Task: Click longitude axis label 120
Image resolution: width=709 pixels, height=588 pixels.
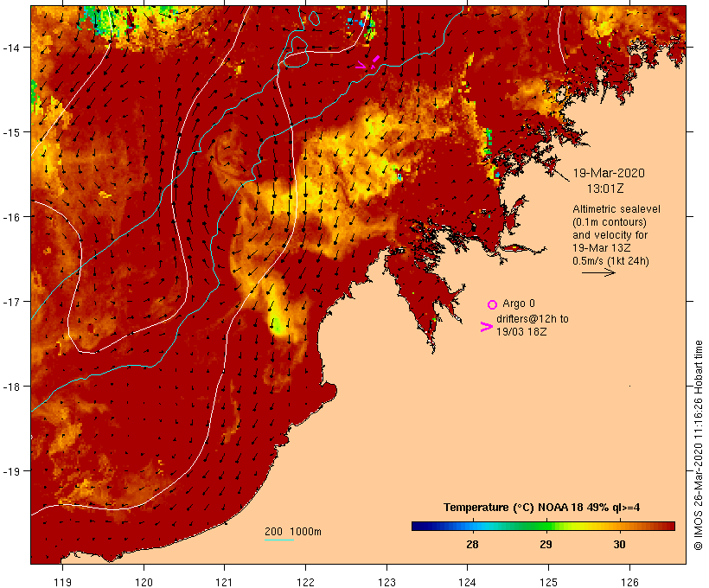Action: (x=144, y=582)
